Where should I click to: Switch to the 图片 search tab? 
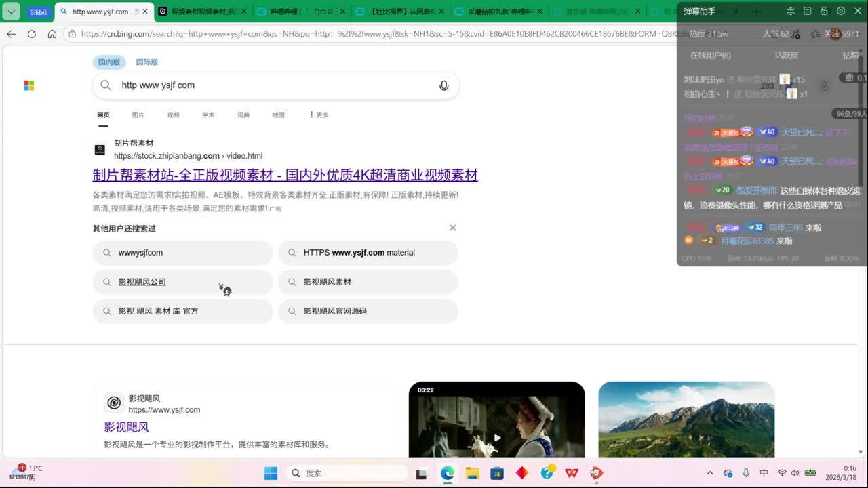coord(138,115)
